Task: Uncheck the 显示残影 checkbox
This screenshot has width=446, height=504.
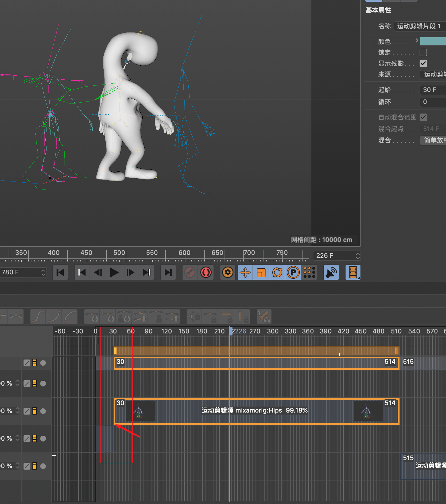Action: click(x=423, y=63)
